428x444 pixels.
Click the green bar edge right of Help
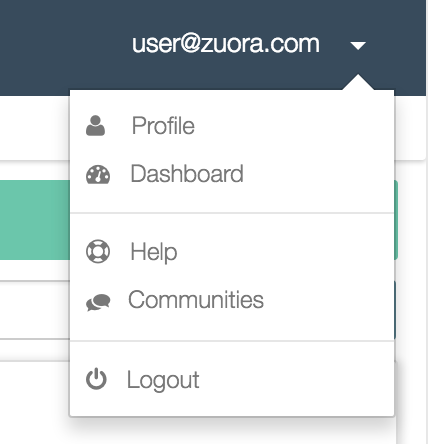pos(396,220)
